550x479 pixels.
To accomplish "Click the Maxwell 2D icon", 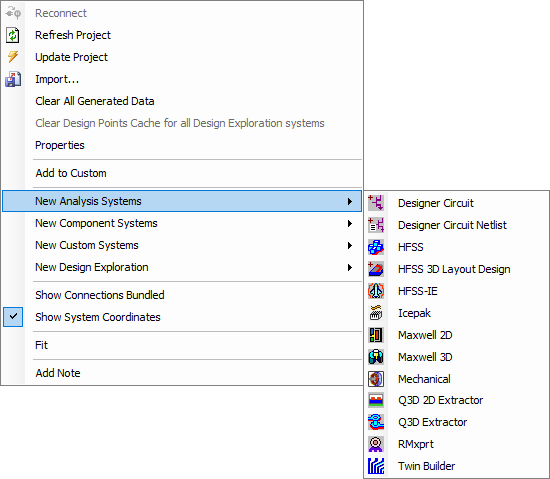I will 376,335.
